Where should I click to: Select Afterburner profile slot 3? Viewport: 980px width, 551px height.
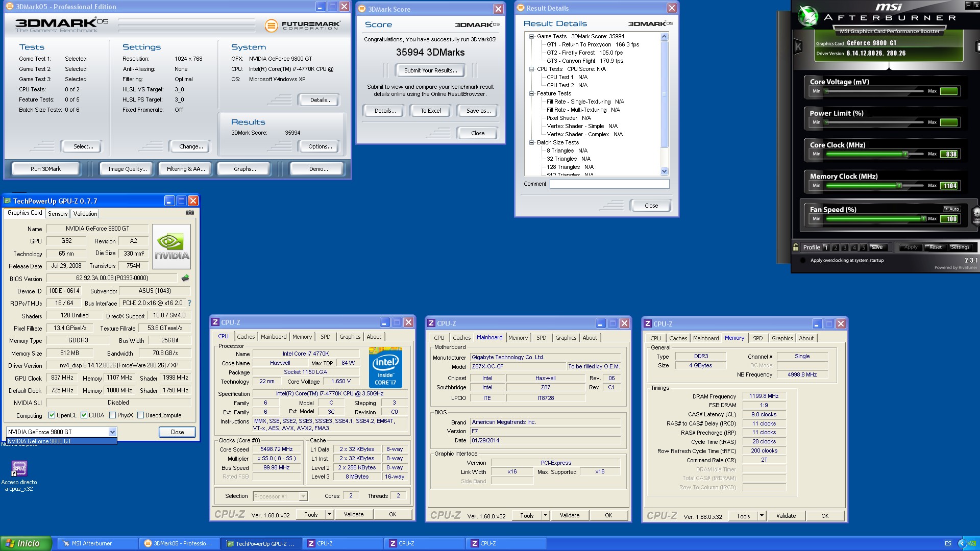pos(845,247)
